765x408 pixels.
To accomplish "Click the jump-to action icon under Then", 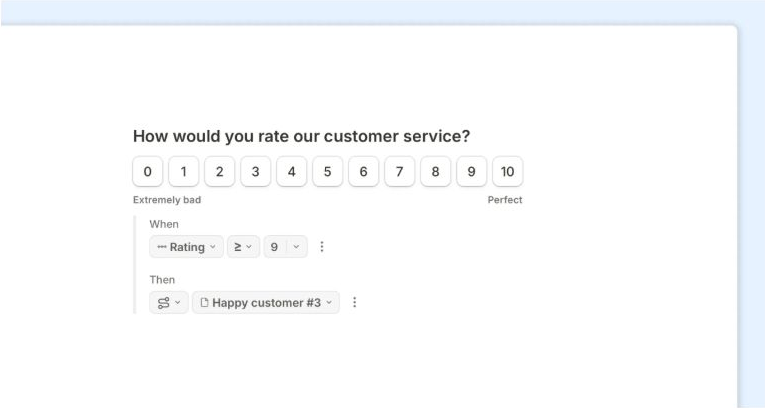I will (163, 303).
